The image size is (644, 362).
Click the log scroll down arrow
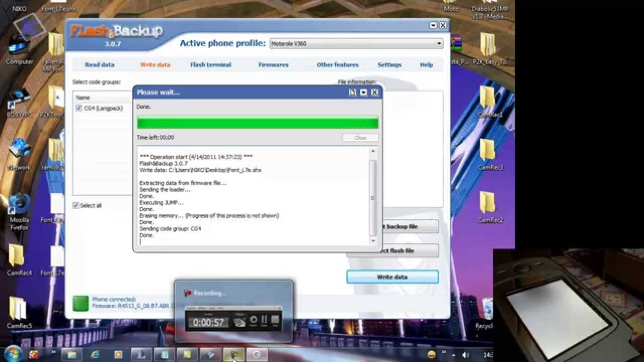pyautogui.click(x=373, y=241)
